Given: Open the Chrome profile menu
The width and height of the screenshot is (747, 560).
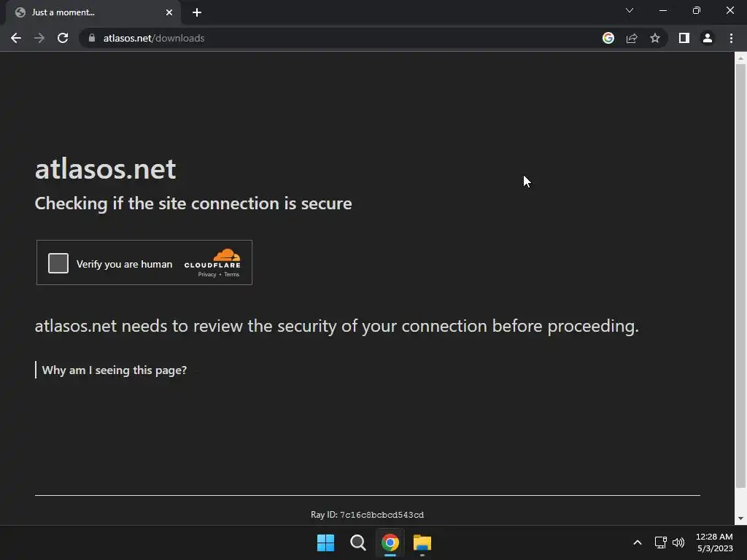Looking at the screenshot, I should click(x=708, y=38).
